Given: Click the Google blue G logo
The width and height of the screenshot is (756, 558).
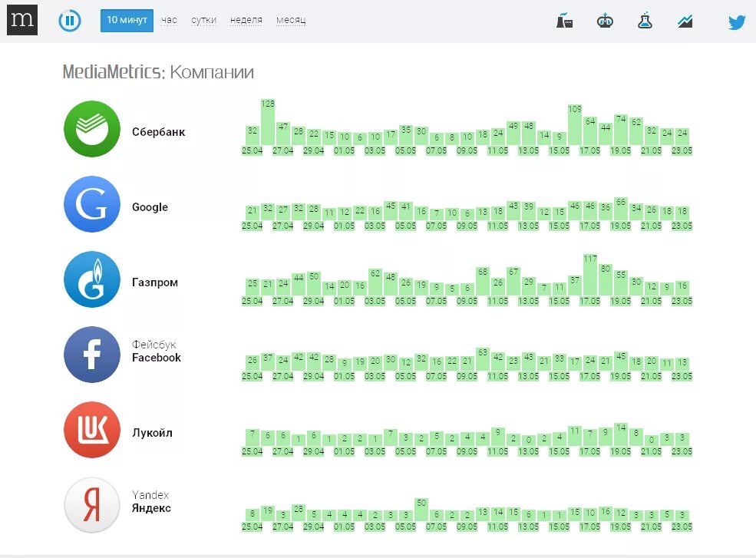Looking at the screenshot, I should click(91, 204).
